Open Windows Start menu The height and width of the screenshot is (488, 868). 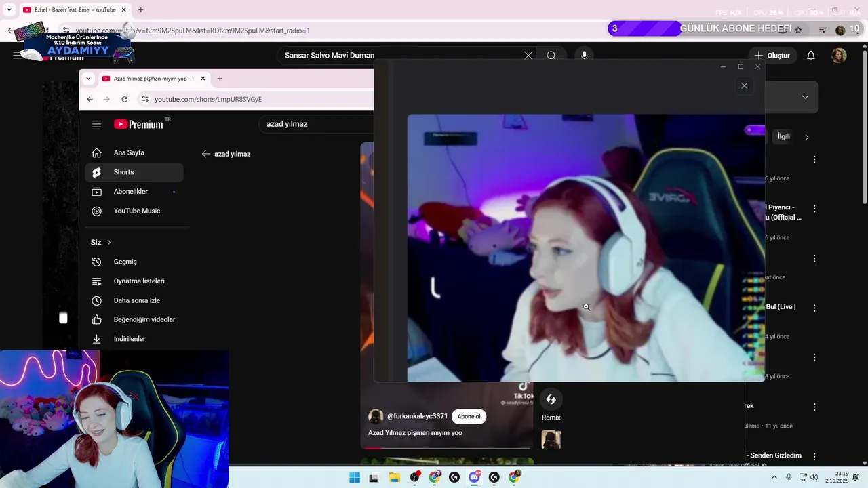click(x=355, y=478)
